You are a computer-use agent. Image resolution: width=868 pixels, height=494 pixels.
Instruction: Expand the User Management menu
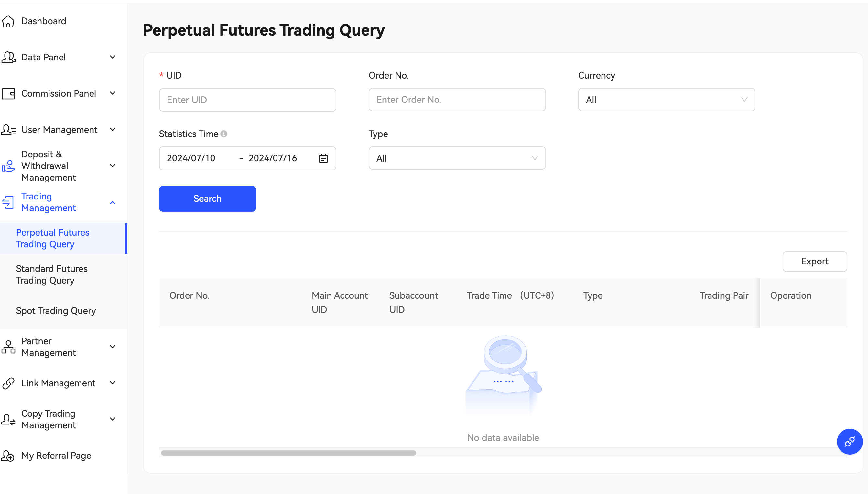point(112,130)
